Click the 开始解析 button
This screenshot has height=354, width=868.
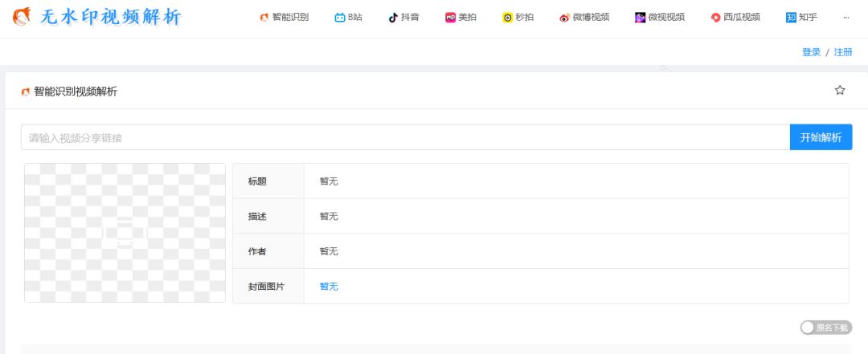[821, 137]
